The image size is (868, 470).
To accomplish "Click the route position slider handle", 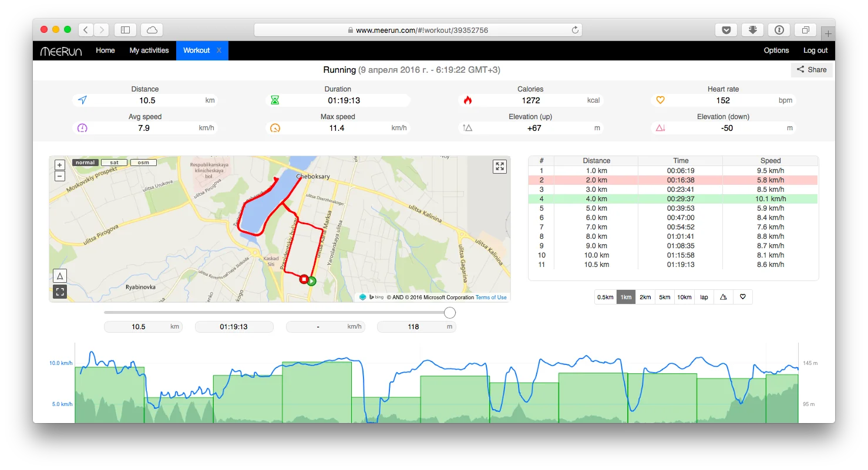I will click(450, 313).
